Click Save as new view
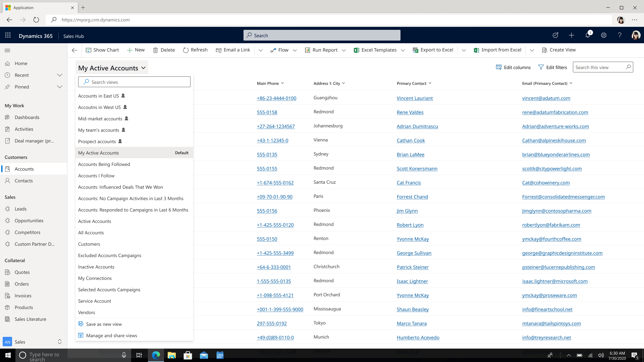644x362 pixels. 104,324
